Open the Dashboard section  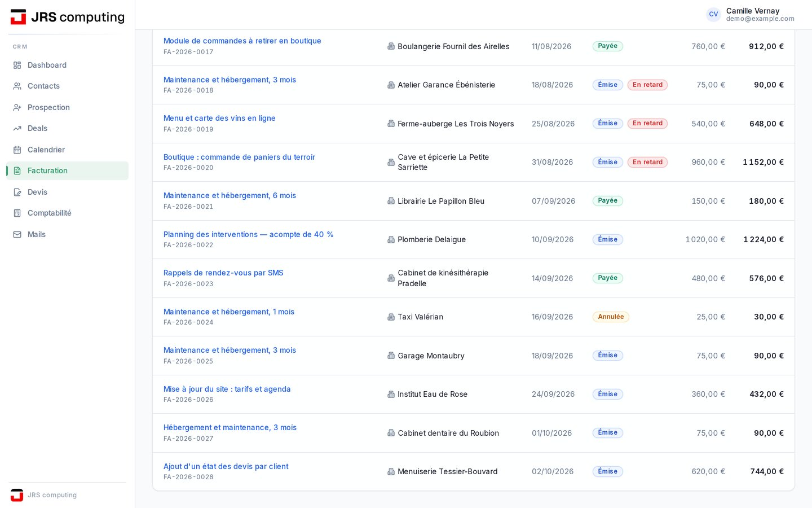point(67,65)
